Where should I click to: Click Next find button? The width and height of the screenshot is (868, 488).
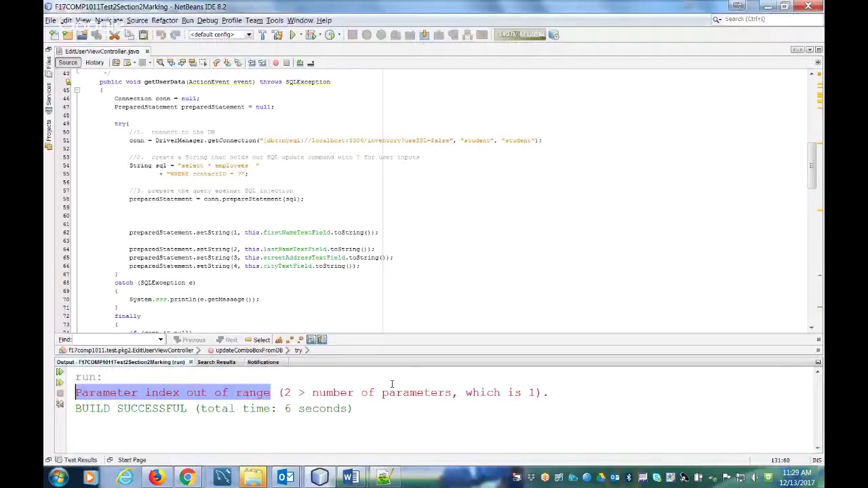(226, 340)
